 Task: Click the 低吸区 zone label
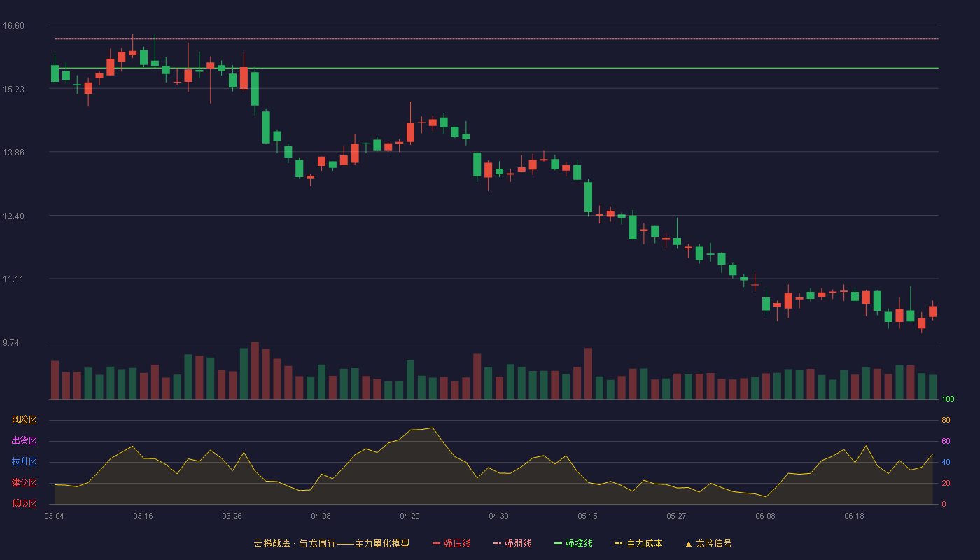24,504
